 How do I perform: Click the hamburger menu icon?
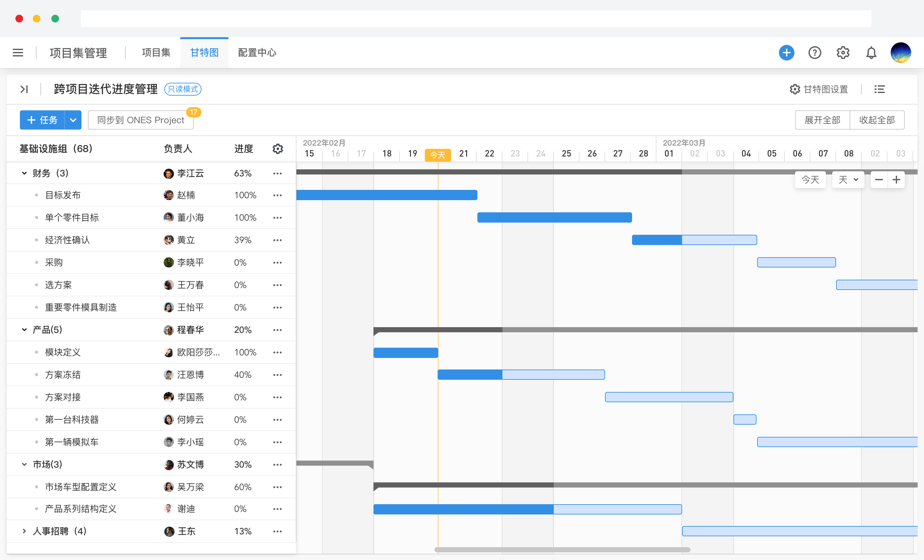click(18, 53)
